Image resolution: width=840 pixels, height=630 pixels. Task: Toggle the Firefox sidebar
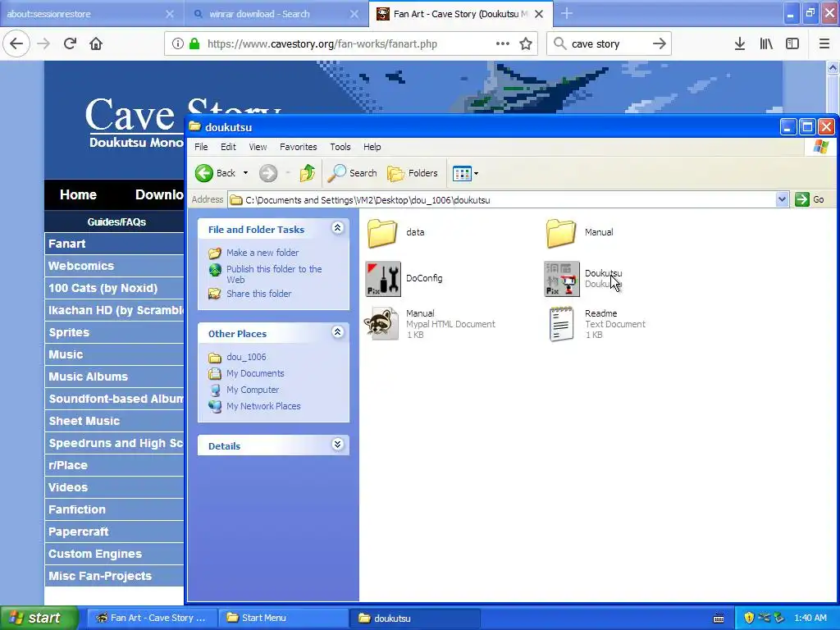(x=792, y=43)
